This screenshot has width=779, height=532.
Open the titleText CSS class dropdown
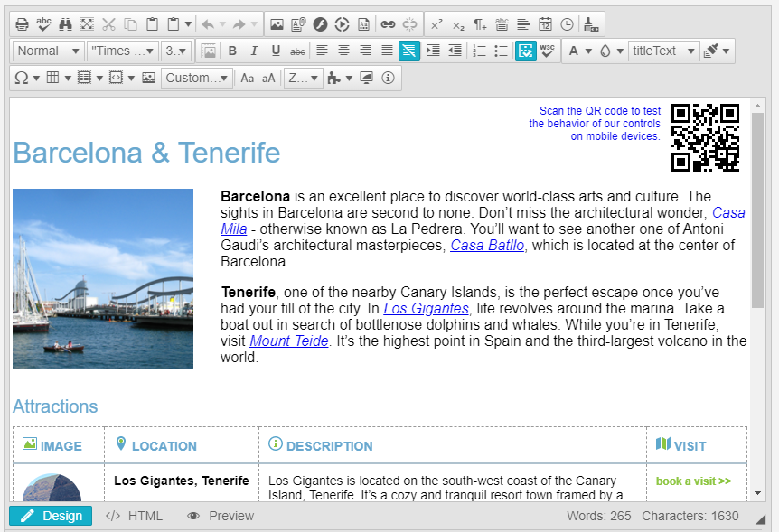[x=664, y=51]
